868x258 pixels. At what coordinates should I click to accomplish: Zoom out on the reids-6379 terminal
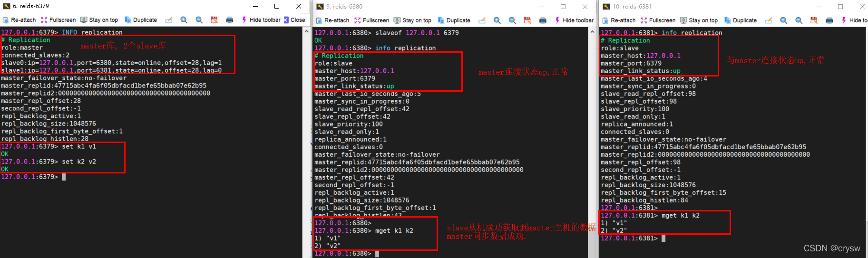point(199,20)
